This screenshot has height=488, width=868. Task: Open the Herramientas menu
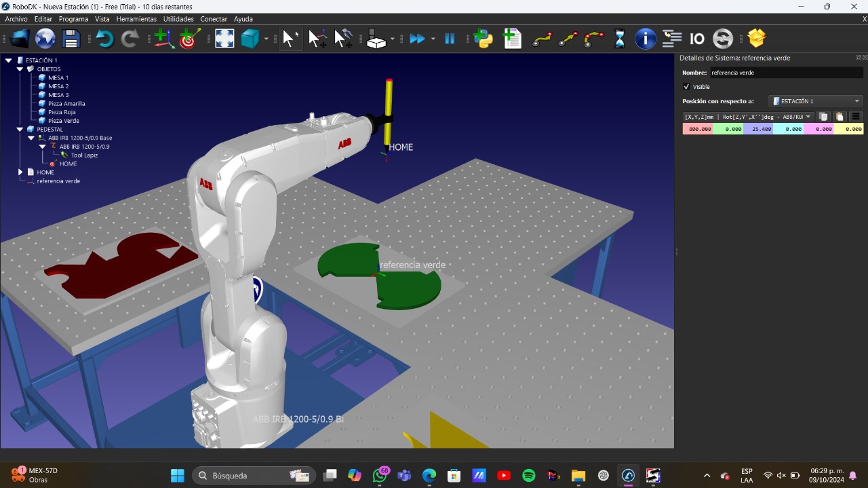coord(136,19)
